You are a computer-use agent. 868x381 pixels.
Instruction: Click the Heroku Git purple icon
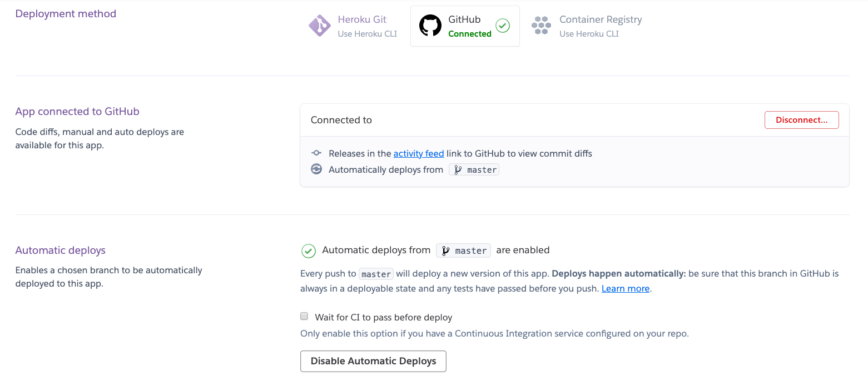[x=320, y=26]
